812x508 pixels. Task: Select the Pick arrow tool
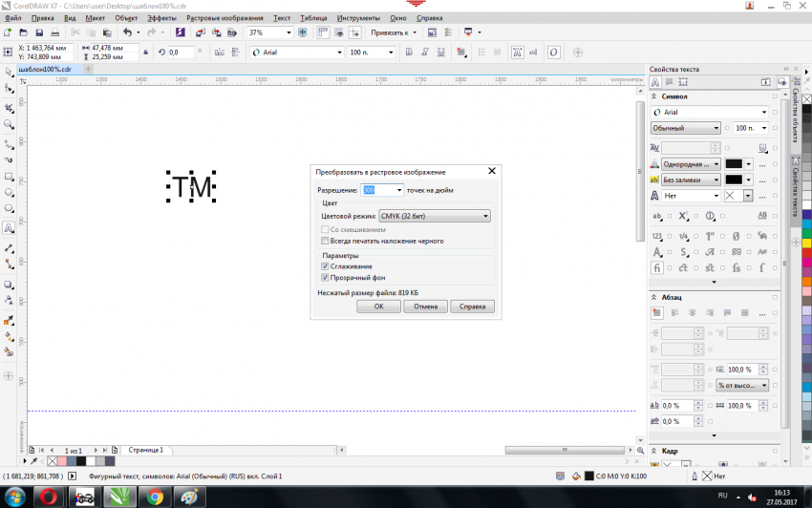[9, 72]
